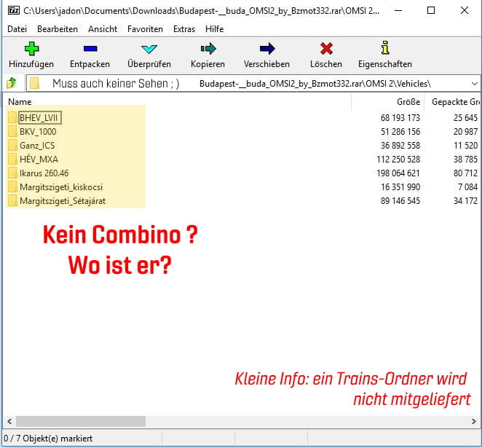Viewport: 482px width, 448px height.
Task: Expand the address path dropdown
Action: [x=474, y=83]
